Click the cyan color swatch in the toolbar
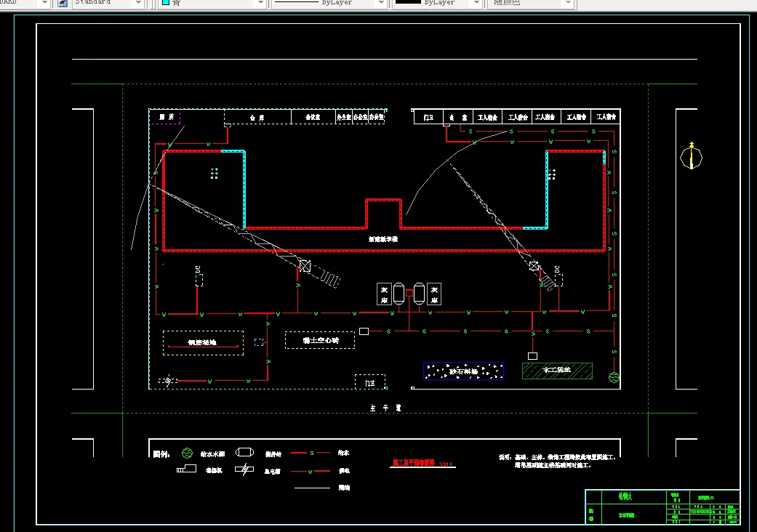 click(166, 2)
